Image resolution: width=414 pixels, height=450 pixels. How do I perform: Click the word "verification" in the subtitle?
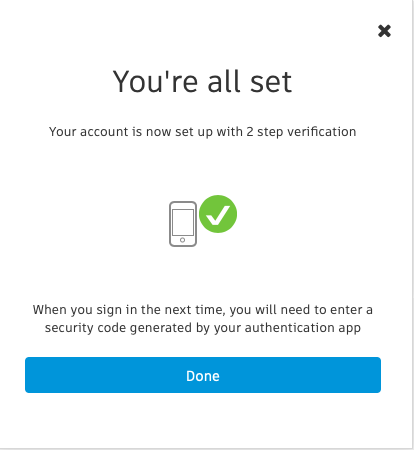tap(322, 132)
